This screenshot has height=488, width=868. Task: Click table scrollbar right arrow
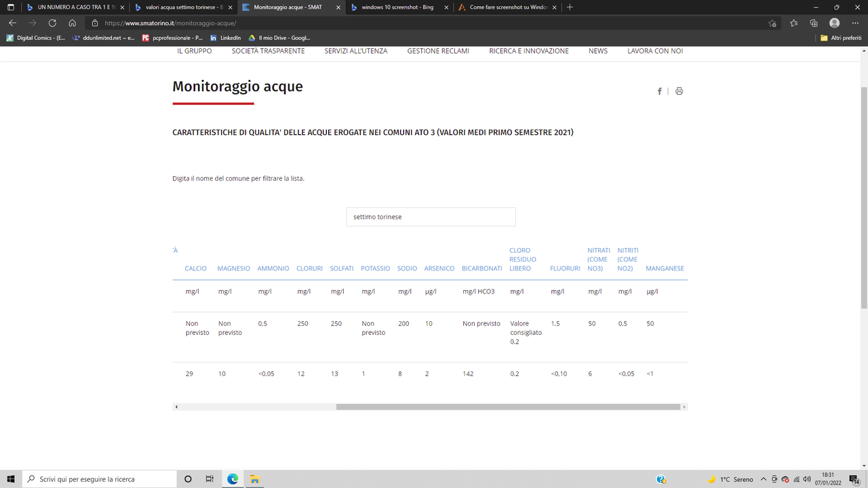pos(684,407)
